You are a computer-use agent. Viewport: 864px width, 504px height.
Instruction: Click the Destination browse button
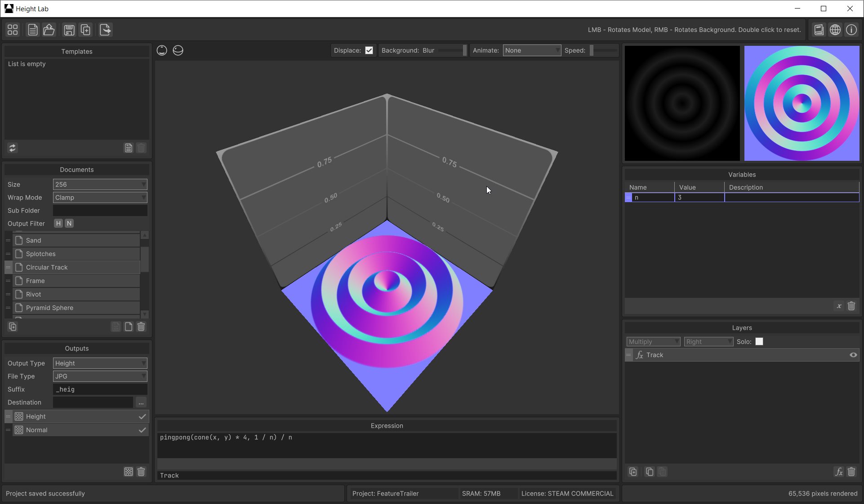click(x=141, y=402)
